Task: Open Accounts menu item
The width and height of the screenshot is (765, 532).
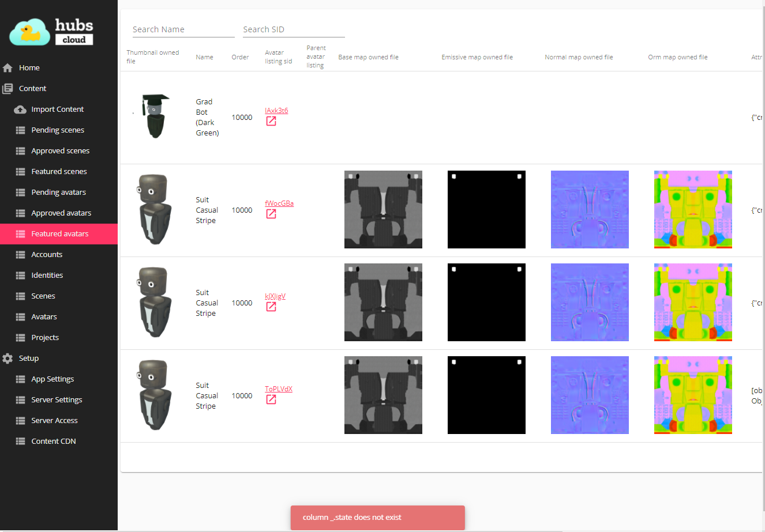Action: pos(59,255)
